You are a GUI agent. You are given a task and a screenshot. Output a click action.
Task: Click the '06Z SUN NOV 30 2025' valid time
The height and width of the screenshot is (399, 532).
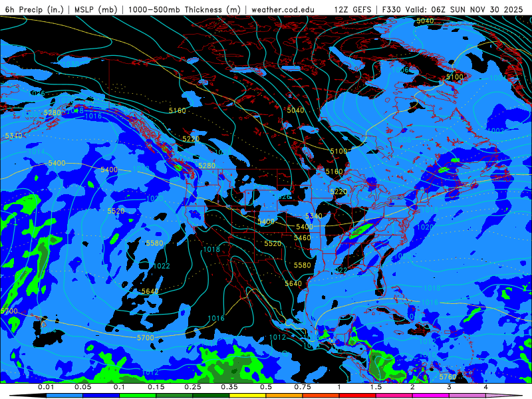(x=477, y=9)
